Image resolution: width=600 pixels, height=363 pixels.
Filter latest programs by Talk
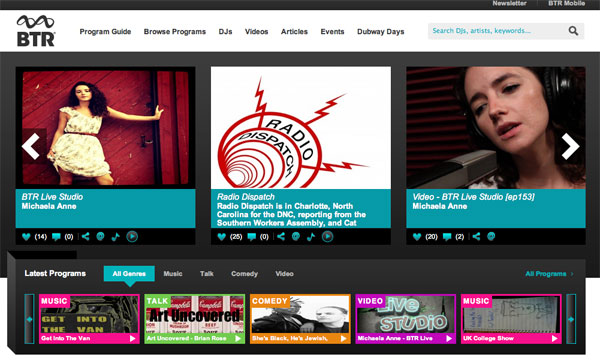pos(207,273)
